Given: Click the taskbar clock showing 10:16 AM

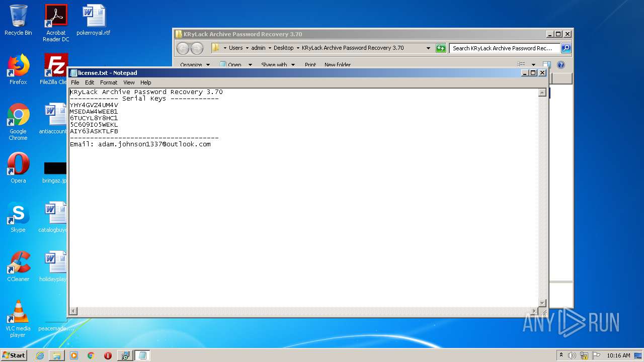Looking at the screenshot, I should 618,355.
